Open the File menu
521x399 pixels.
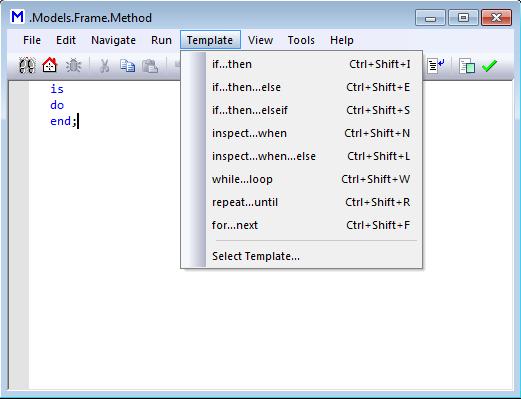32,40
